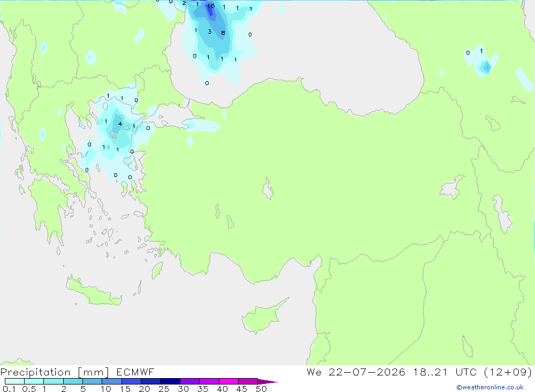Viewport: 535px width, 392px height.
Task: Click the legend label 10
Action: (106, 389)
